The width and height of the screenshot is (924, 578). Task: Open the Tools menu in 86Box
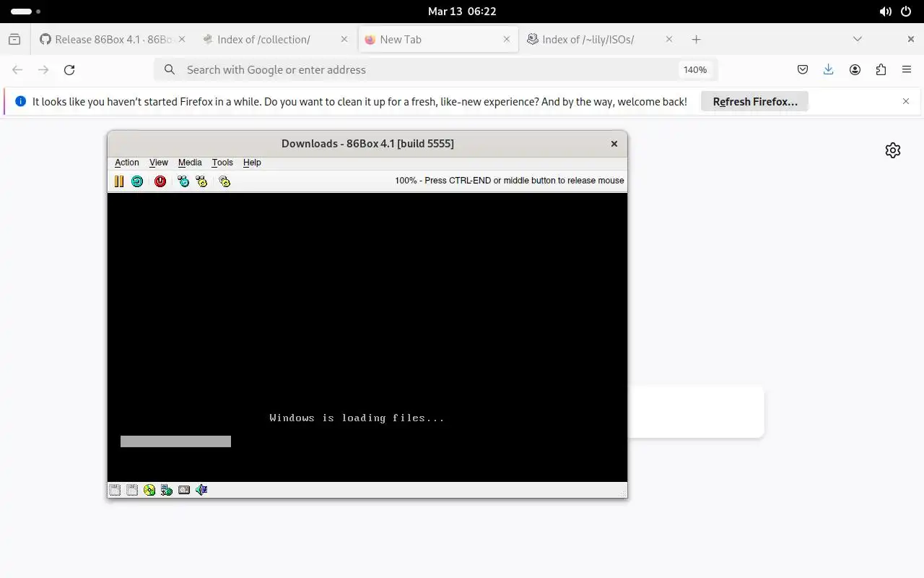tap(222, 163)
